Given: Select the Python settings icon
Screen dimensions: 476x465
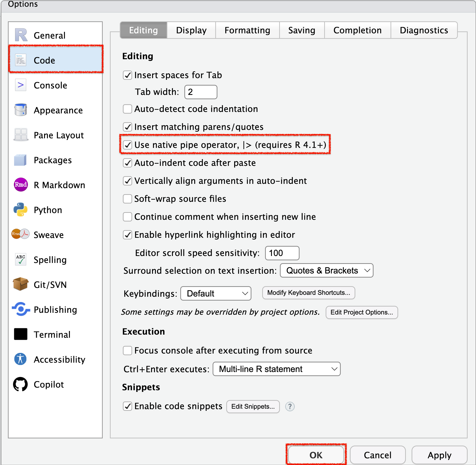Looking at the screenshot, I should [21, 209].
